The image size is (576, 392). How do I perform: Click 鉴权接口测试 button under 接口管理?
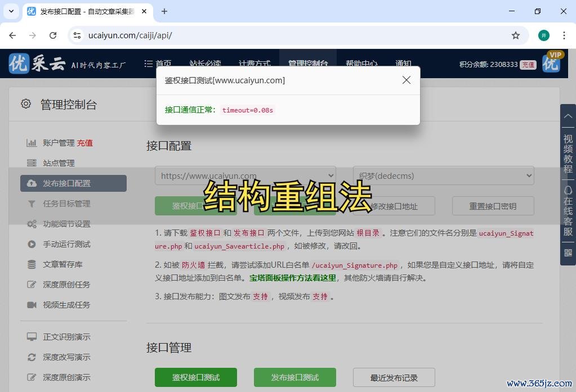(196, 377)
